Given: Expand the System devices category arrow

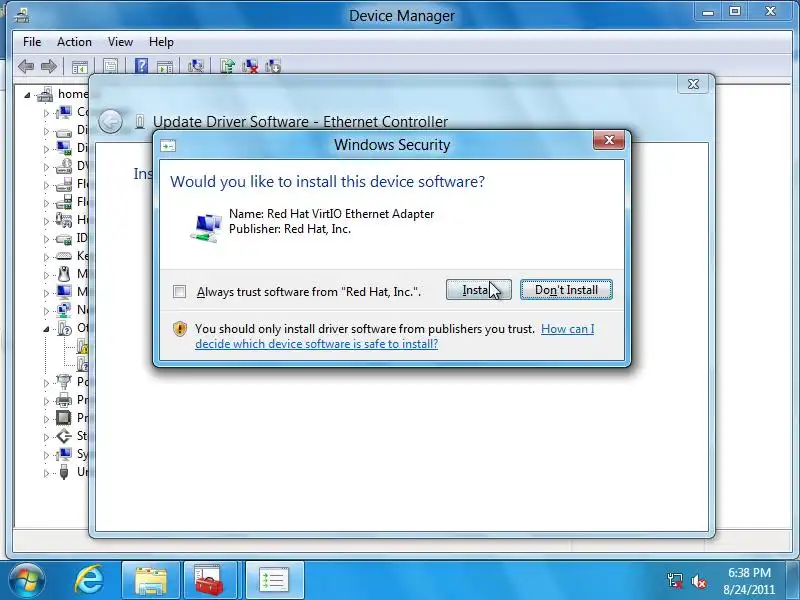Looking at the screenshot, I should pyautogui.click(x=46, y=455).
